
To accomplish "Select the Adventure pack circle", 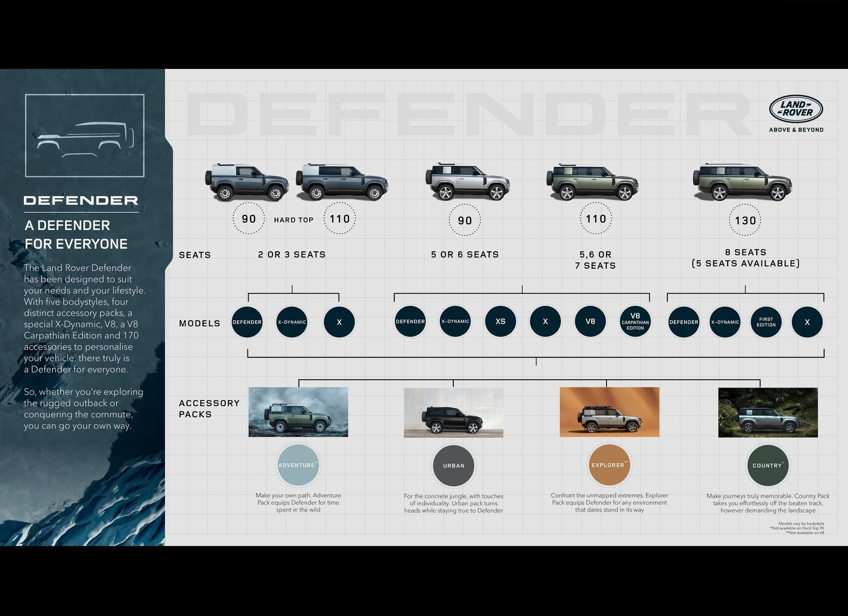I will click(298, 465).
